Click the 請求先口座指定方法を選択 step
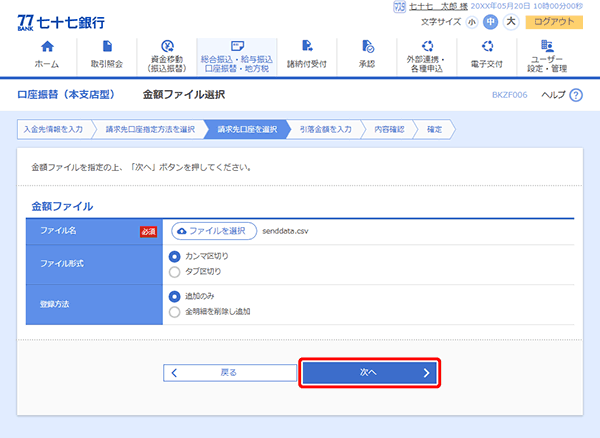 (x=150, y=129)
